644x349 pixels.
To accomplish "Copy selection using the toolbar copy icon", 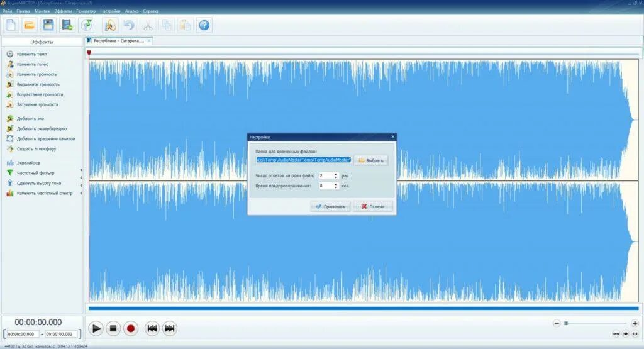I will 167,25.
